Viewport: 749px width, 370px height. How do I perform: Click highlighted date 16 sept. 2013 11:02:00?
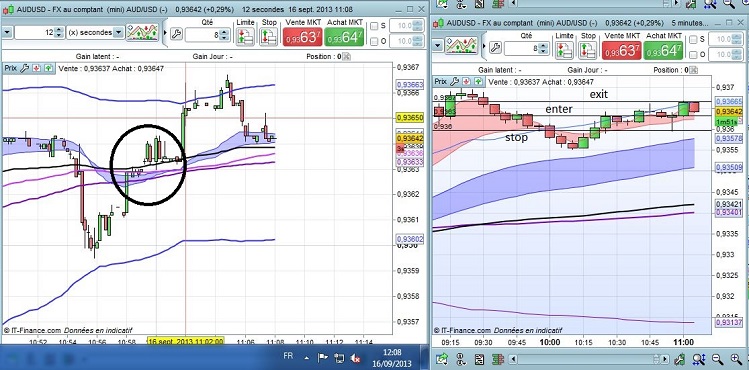(x=186, y=341)
